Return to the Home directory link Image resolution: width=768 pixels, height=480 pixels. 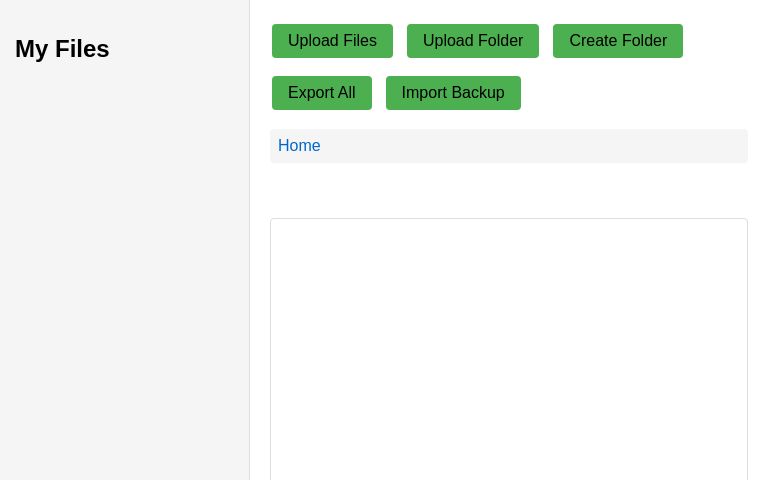click(299, 146)
